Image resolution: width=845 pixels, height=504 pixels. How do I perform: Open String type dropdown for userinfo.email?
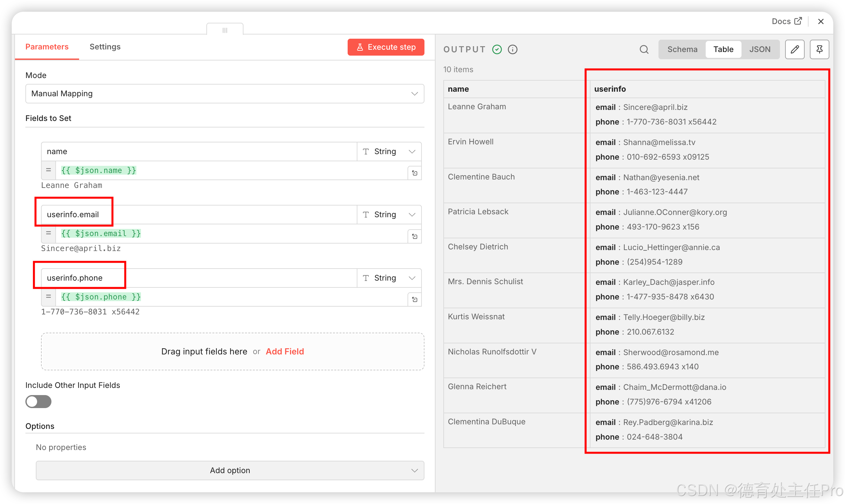[x=389, y=215]
